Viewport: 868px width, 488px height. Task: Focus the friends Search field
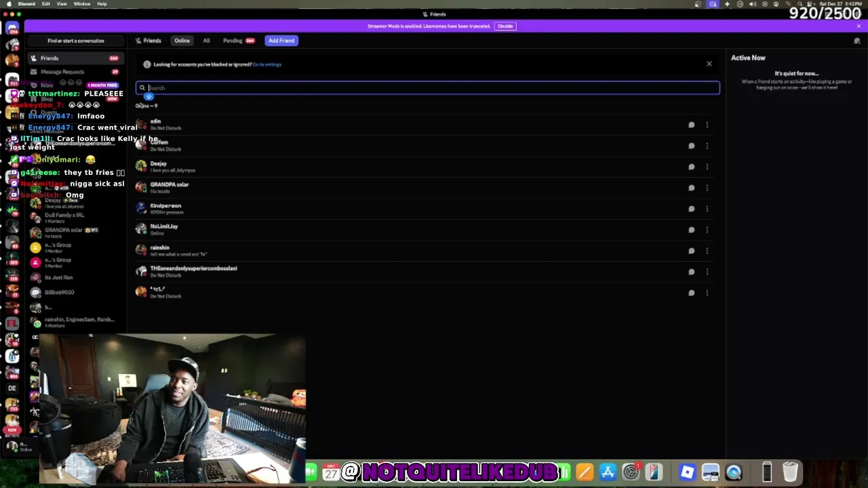coord(428,87)
